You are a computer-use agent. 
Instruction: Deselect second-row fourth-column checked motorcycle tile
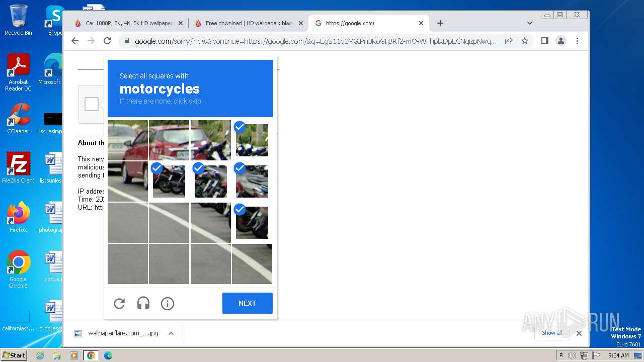[x=252, y=182]
